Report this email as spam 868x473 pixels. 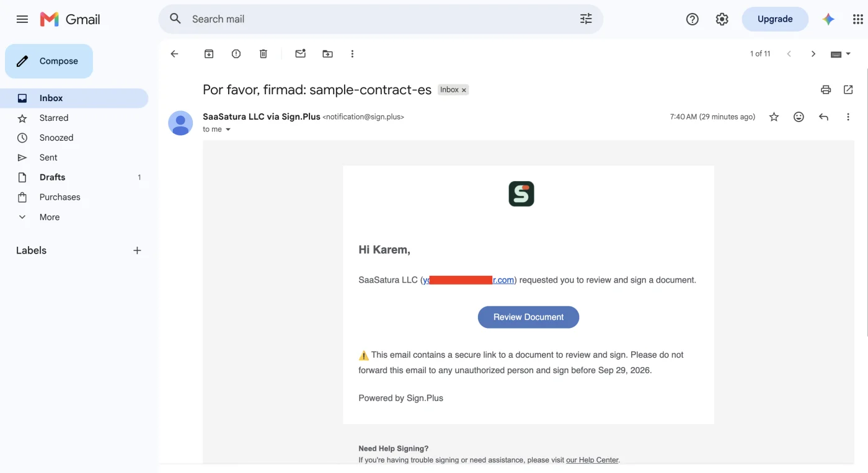click(x=236, y=54)
